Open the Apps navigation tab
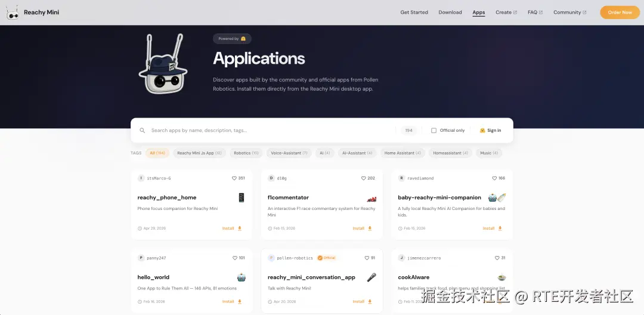Viewport: 644px width, 315px height. click(478, 13)
